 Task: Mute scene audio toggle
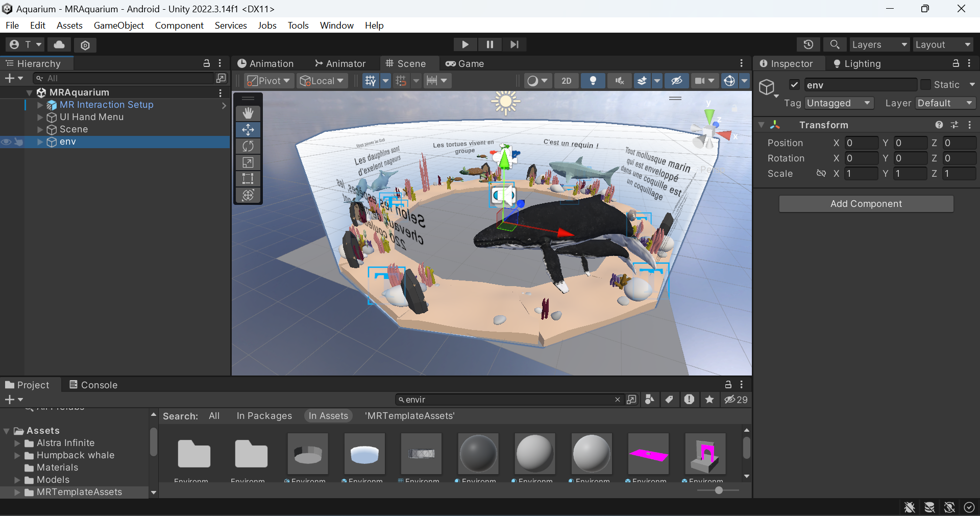(x=619, y=81)
